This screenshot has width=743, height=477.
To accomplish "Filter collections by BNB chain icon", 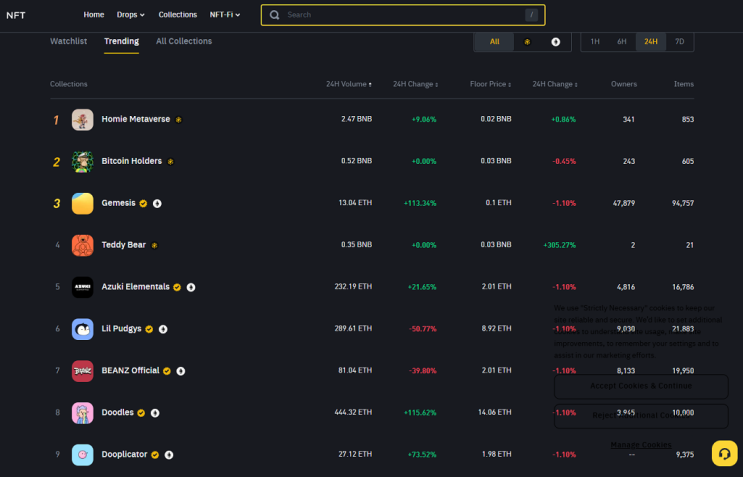I will click(527, 42).
